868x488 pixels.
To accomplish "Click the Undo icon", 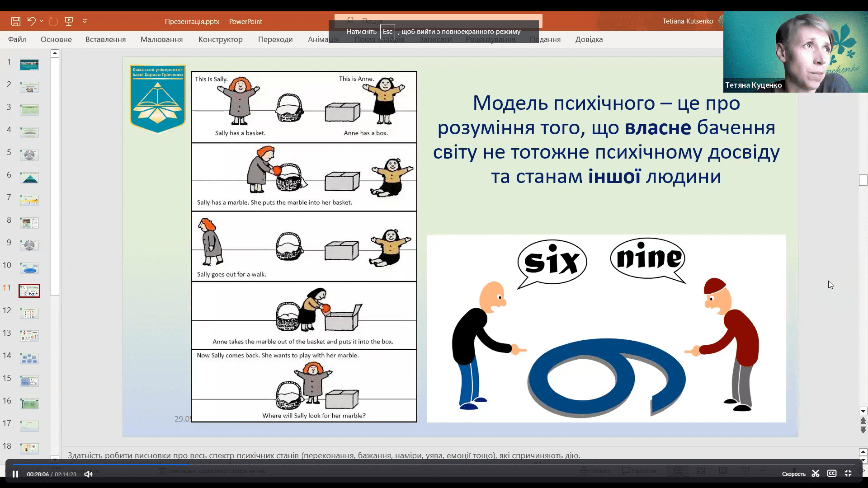I will [31, 21].
